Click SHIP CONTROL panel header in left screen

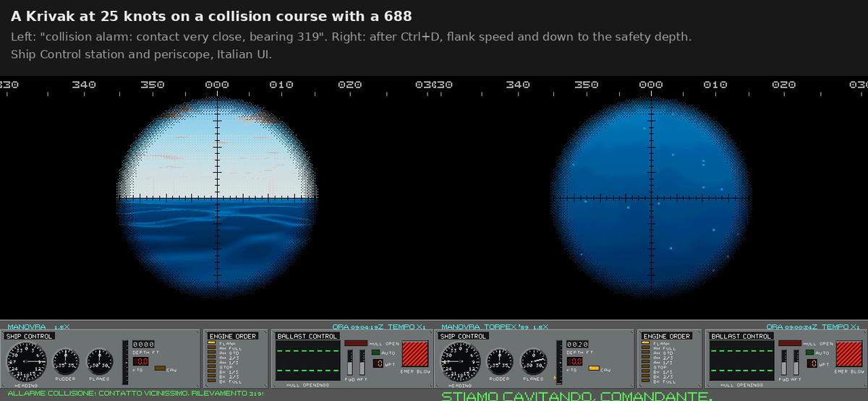click(29, 336)
